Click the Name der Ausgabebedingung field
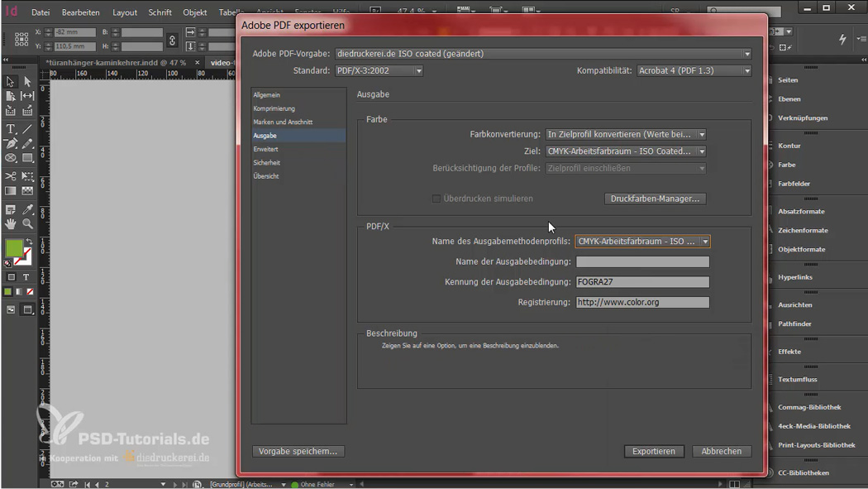 pyautogui.click(x=642, y=261)
